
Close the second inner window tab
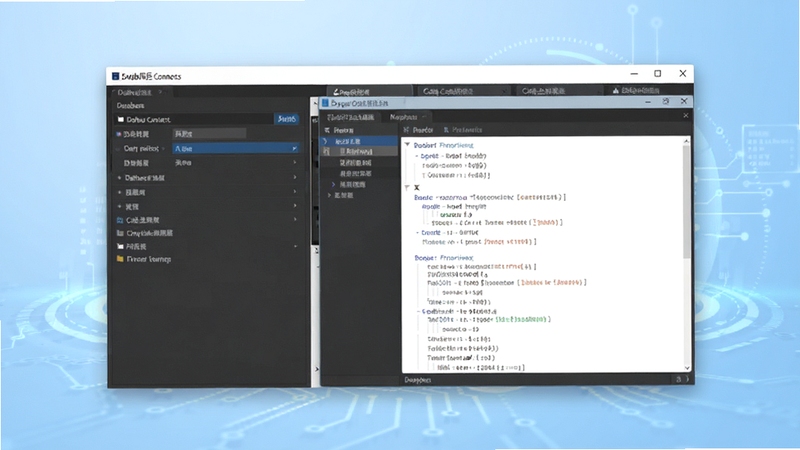coord(424,117)
